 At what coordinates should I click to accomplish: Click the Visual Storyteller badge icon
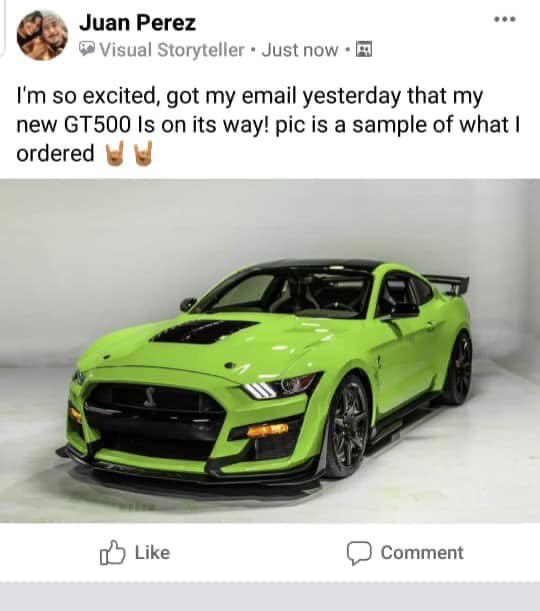[x=87, y=49]
